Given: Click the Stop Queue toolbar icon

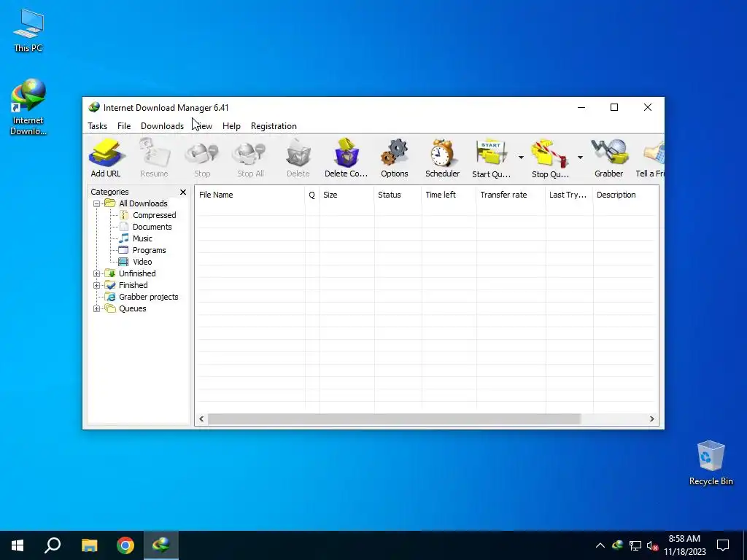Looking at the screenshot, I should (549, 153).
